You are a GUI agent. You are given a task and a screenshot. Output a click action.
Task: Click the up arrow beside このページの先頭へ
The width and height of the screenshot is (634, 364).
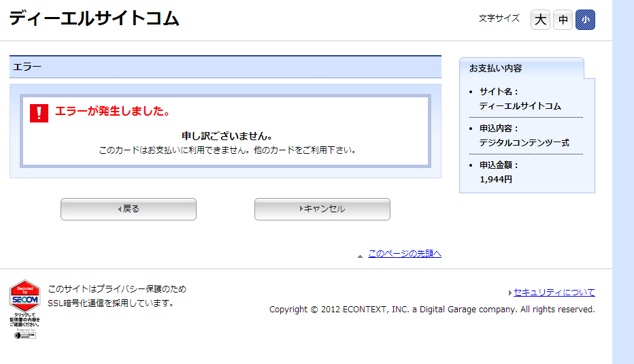(360, 256)
